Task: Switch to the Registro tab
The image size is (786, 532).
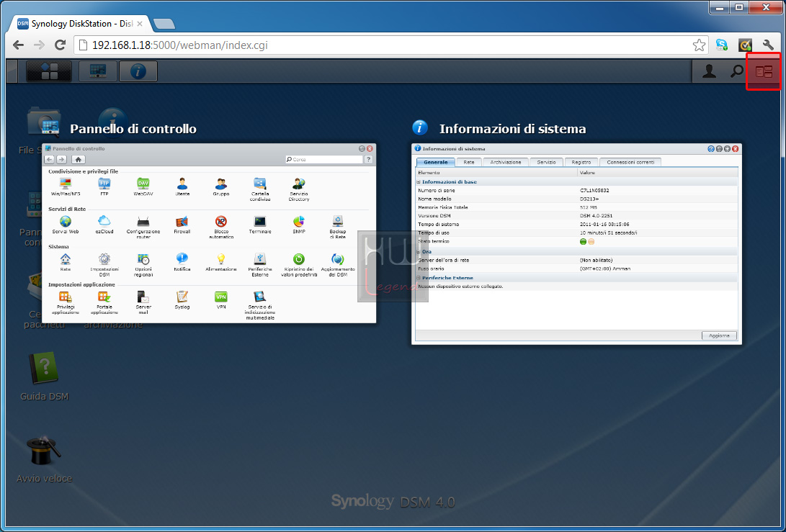Action: point(581,162)
